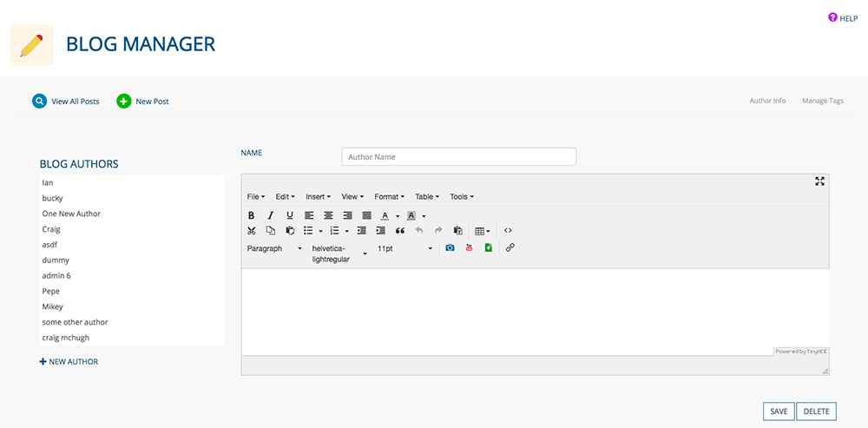868x428 pixels.
Task: Paste from clipboard icon
Action: click(290, 230)
